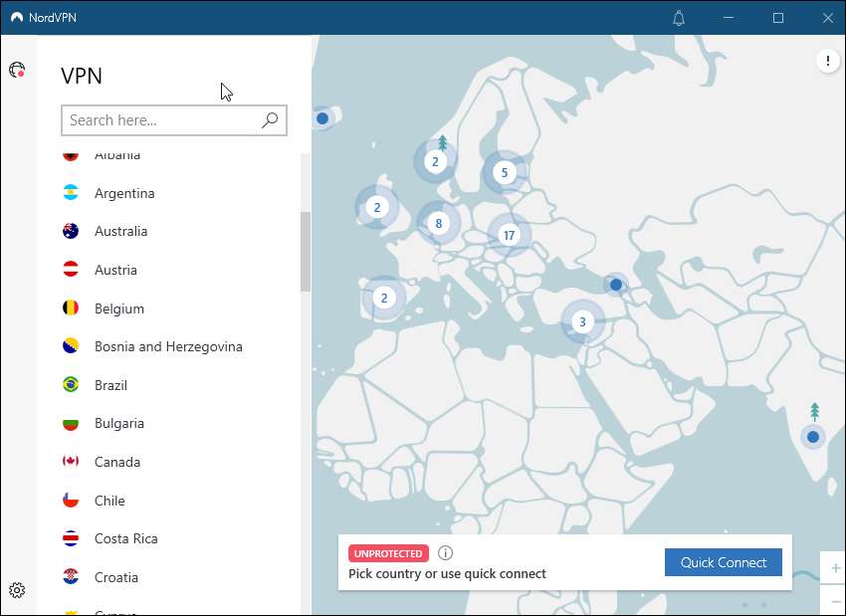Image resolution: width=846 pixels, height=616 pixels.
Task: Open the notifications bell icon
Action: (679, 18)
